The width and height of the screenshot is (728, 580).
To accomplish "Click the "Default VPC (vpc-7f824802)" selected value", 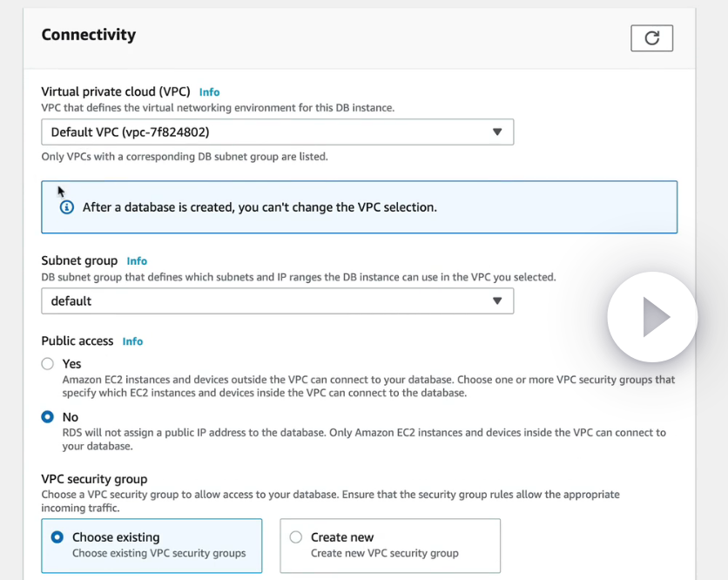I will coord(130,132).
